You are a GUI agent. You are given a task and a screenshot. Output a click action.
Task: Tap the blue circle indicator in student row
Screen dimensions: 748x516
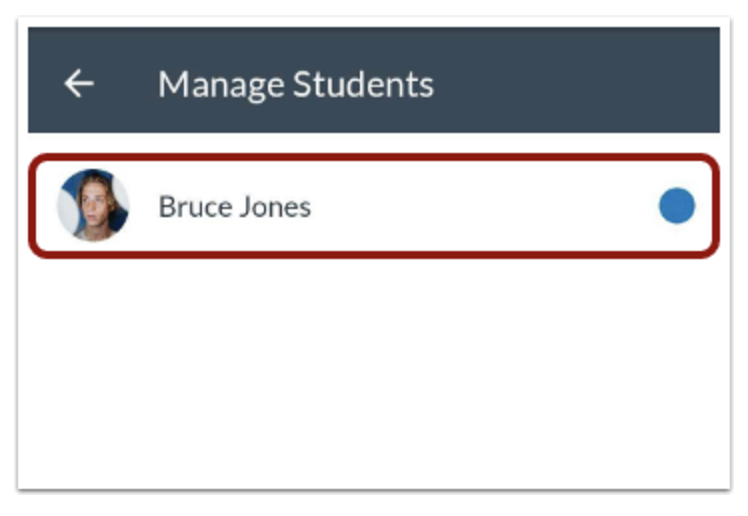[x=676, y=206]
